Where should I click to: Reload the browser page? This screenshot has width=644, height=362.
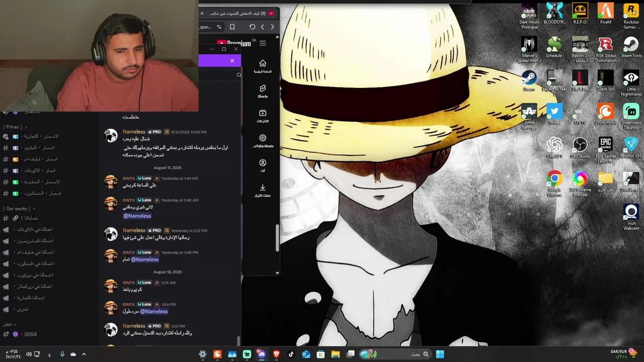pyautogui.click(x=252, y=27)
